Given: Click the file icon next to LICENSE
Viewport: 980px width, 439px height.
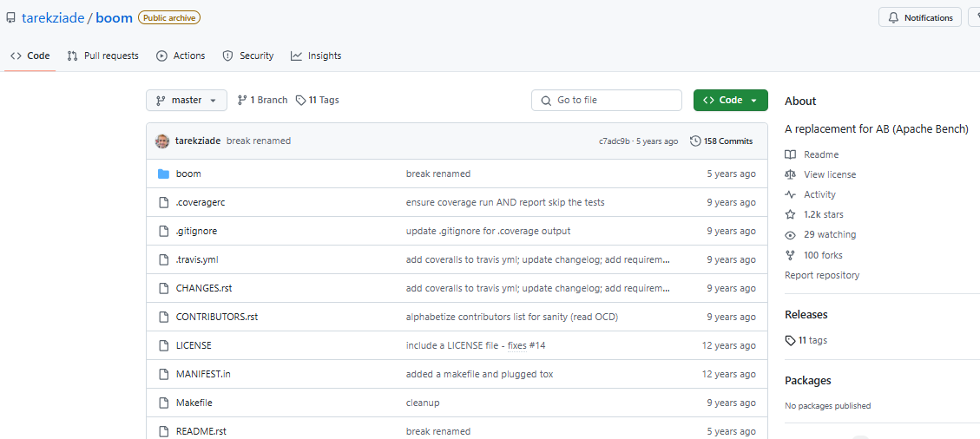Looking at the screenshot, I should [x=164, y=345].
